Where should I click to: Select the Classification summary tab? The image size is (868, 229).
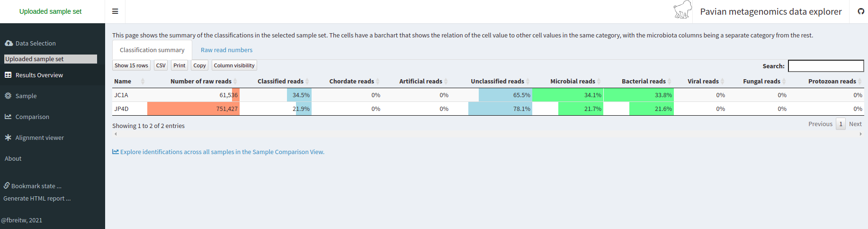click(x=152, y=50)
